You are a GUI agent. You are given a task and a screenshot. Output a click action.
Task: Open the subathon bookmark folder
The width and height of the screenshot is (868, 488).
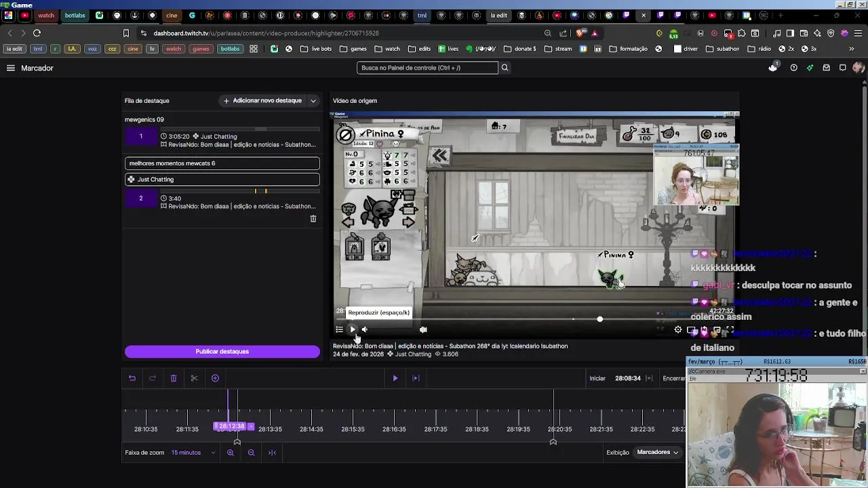click(x=723, y=49)
